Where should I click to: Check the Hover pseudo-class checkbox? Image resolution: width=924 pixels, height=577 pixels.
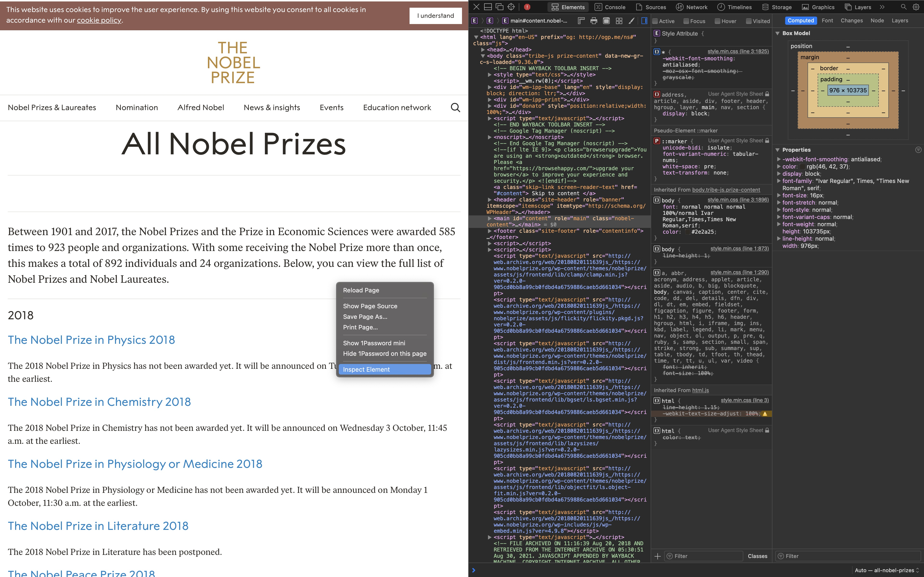(x=718, y=21)
